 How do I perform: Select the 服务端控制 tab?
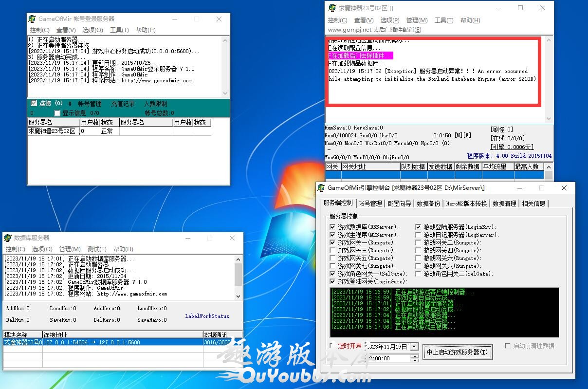click(338, 203)
